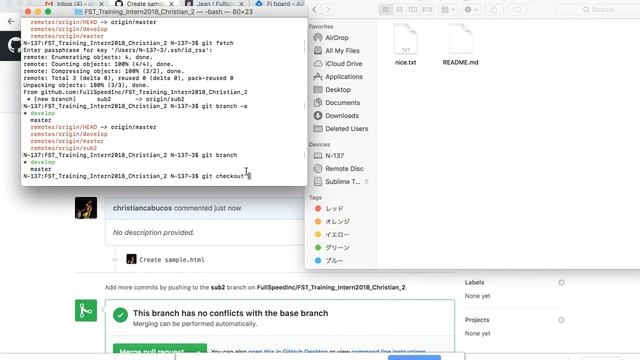The height and width of the screenshot is (360, 640).
Task: Open Create sample.html commit link
Action: click(x=172, y=260)
